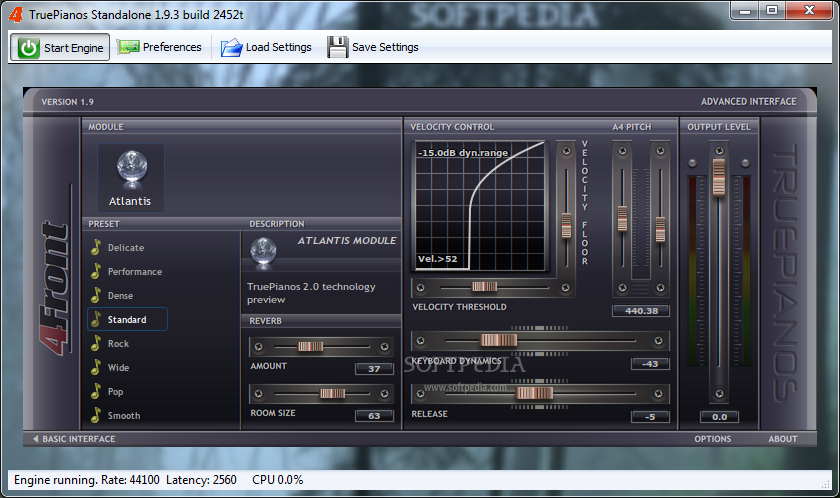This screenshot has height=498, width=840.
Task: Click the Velocity Floor vertical slider handle
Action: pyautogui.click(x=566, y=225)
